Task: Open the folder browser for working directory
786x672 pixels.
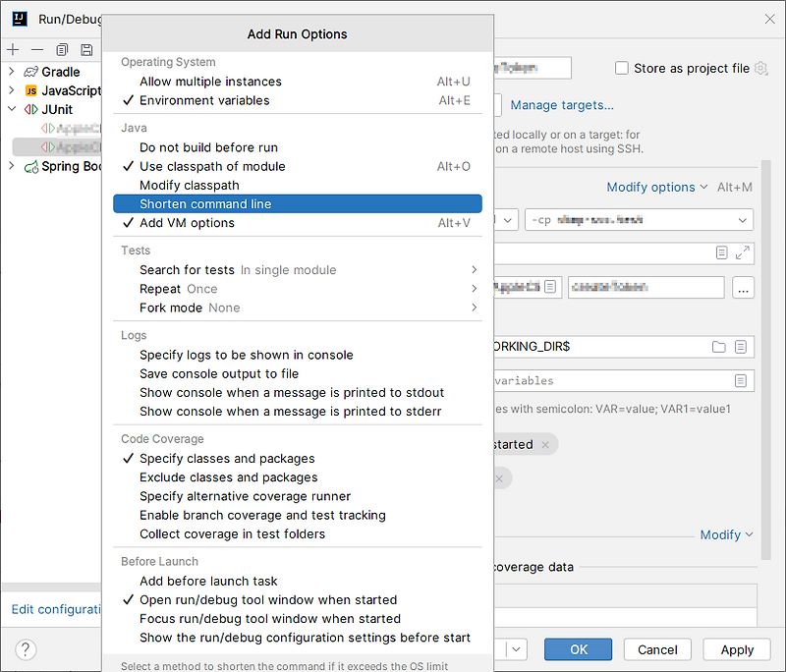Action: pos(718,346)
